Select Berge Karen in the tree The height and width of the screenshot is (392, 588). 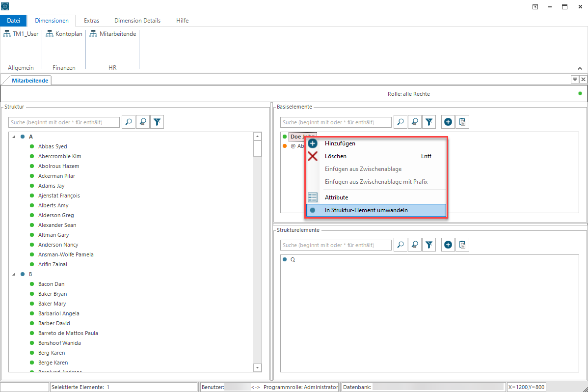[x=53, y=363]
